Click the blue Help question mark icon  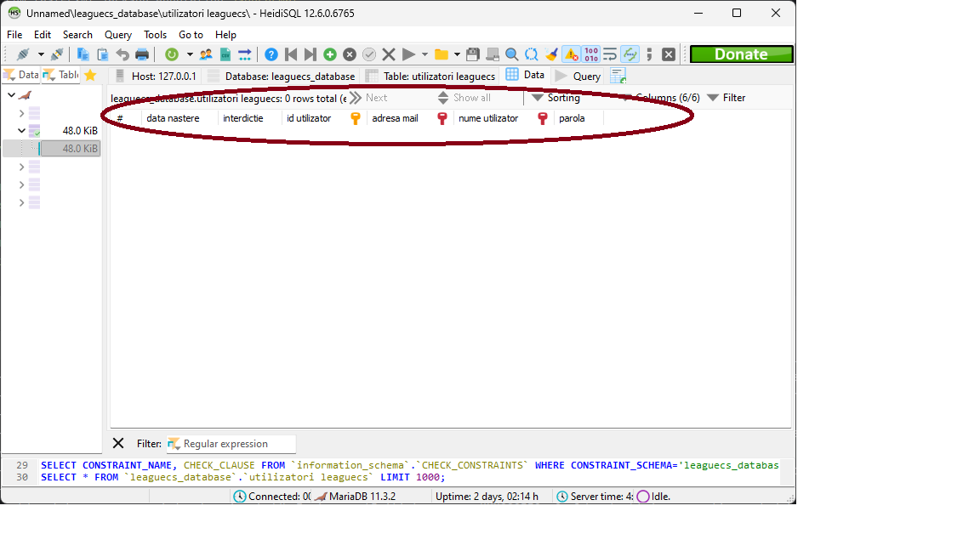coord(271,54)
